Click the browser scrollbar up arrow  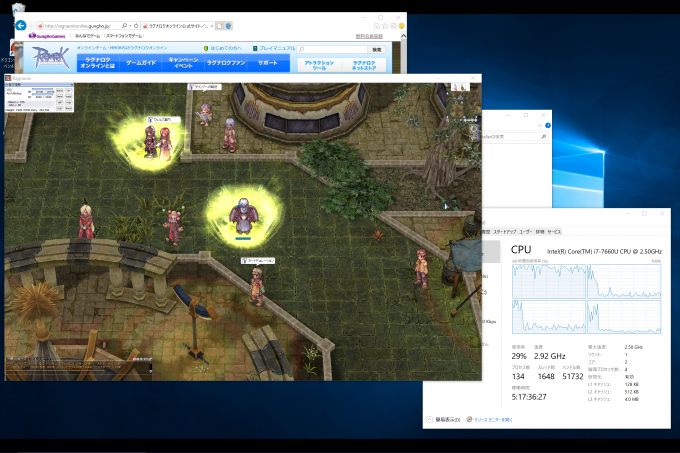[403, 36]
